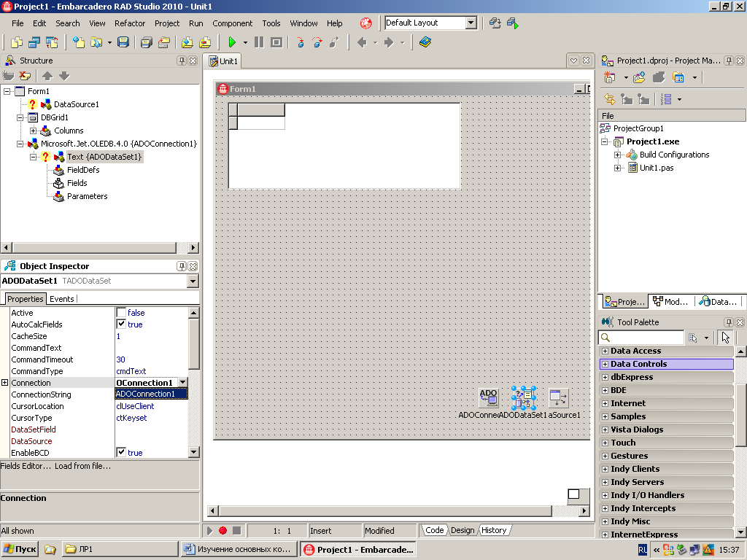Click Set debug desktop icon
This screenshot has width=747, height=560.
[513, 23]
